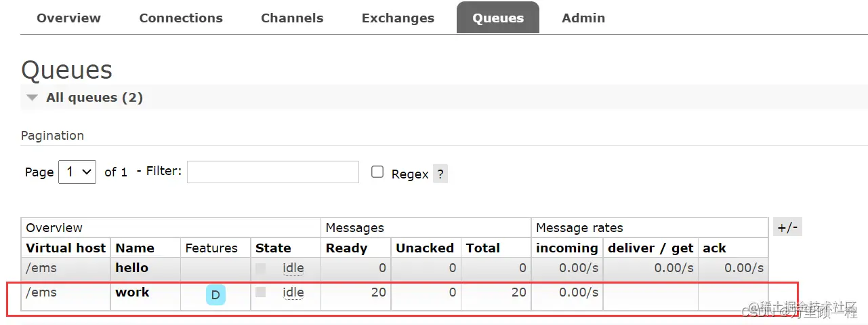Sort queues by Name column
868x325 pixels.
[x=135, y=248]
